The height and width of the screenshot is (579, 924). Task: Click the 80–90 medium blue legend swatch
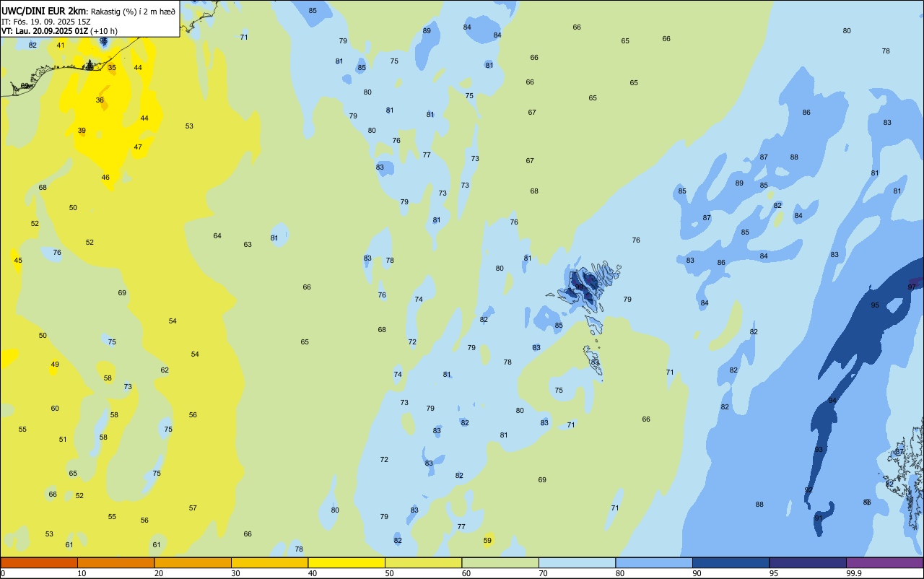click(x=654, y=562)
